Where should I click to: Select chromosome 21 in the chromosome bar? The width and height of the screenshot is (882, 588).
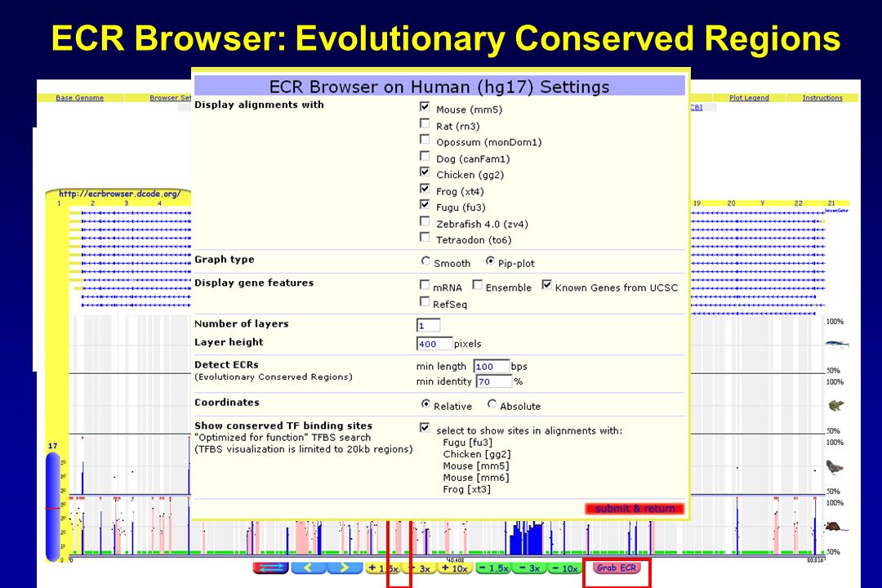(x=831, y=203)
